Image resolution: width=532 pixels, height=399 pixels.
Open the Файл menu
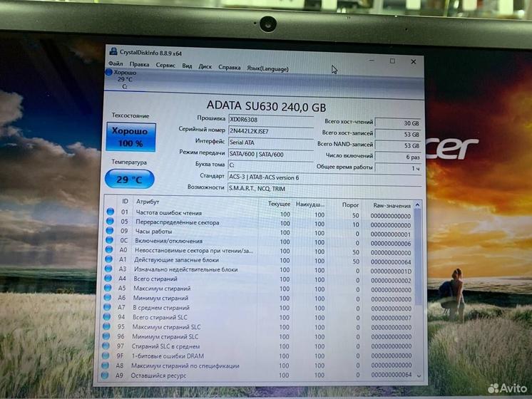pos(115,66)
